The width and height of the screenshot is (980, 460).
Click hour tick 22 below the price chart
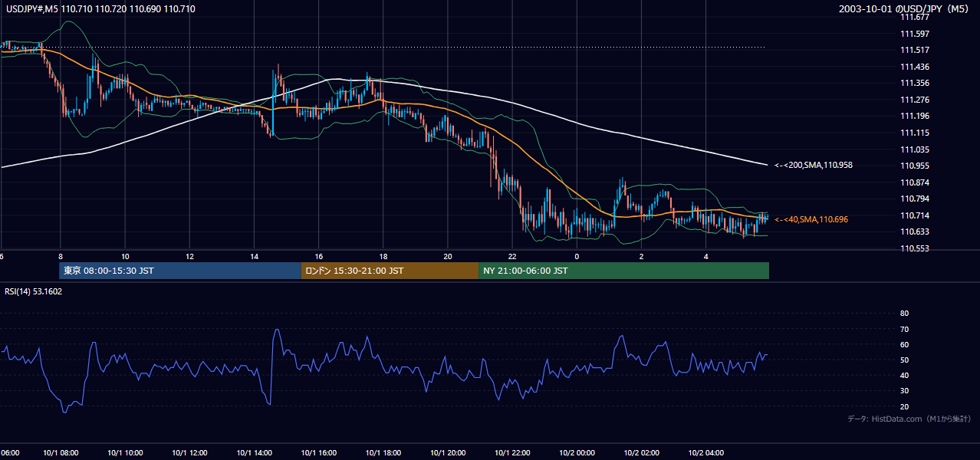click(512, 256)
